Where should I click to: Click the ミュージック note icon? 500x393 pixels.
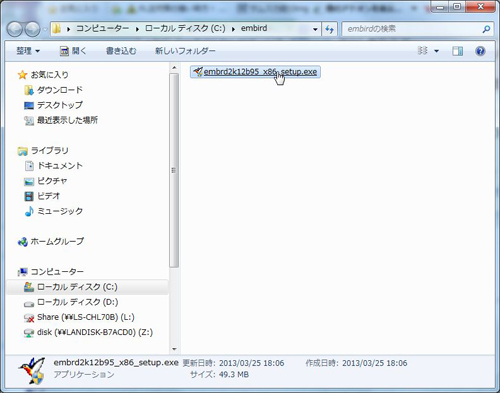[29, 211]
